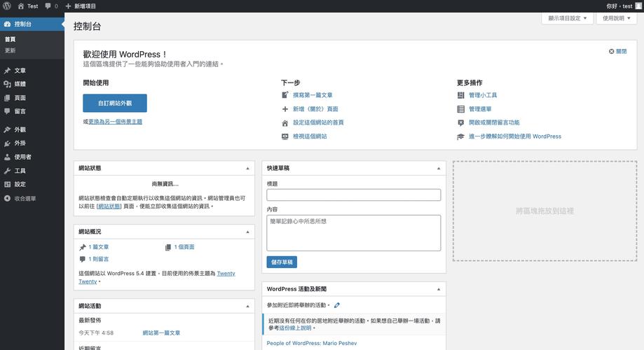The width and height of the screenshot is (644, 350).
Task: Click the home icon beside 設定這個網站的首頁
Action: tap(285, 122)
